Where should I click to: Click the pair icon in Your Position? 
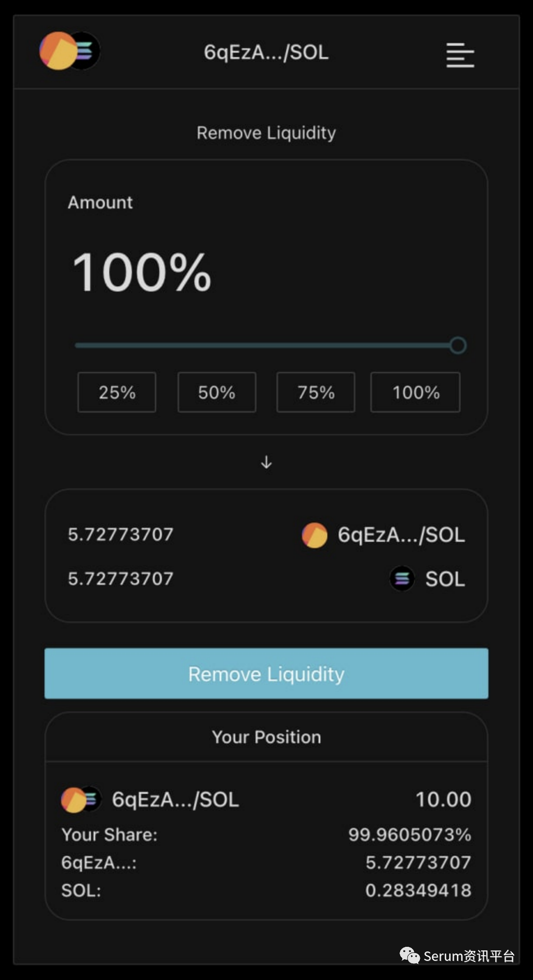(x=81, y=800)
